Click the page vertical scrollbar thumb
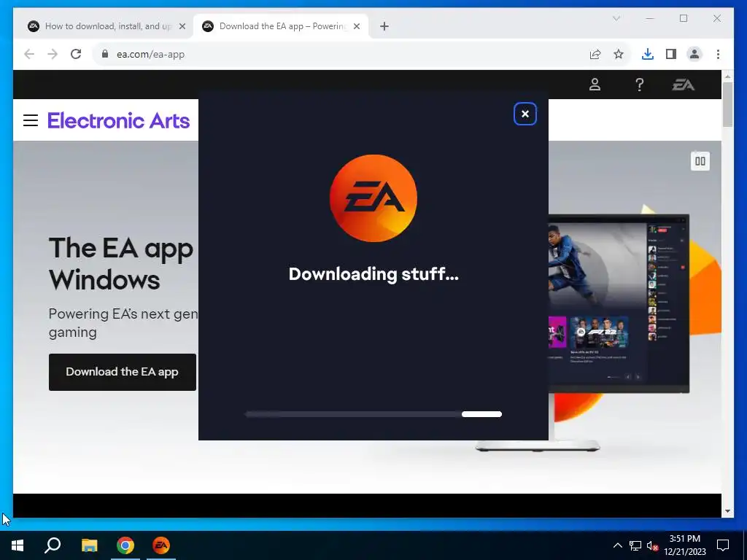This screenshot has width=747, height=560. pos(727,104)
